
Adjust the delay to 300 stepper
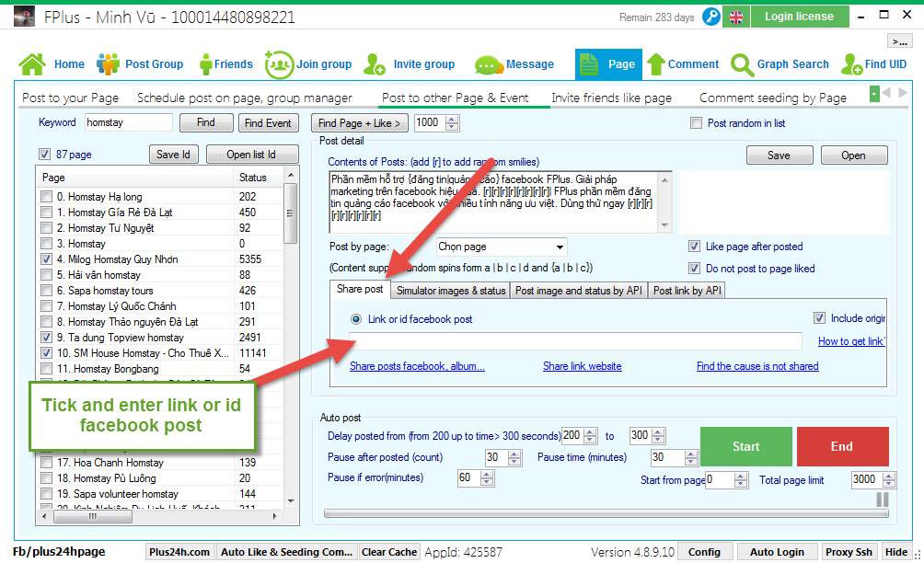(658, 436)
